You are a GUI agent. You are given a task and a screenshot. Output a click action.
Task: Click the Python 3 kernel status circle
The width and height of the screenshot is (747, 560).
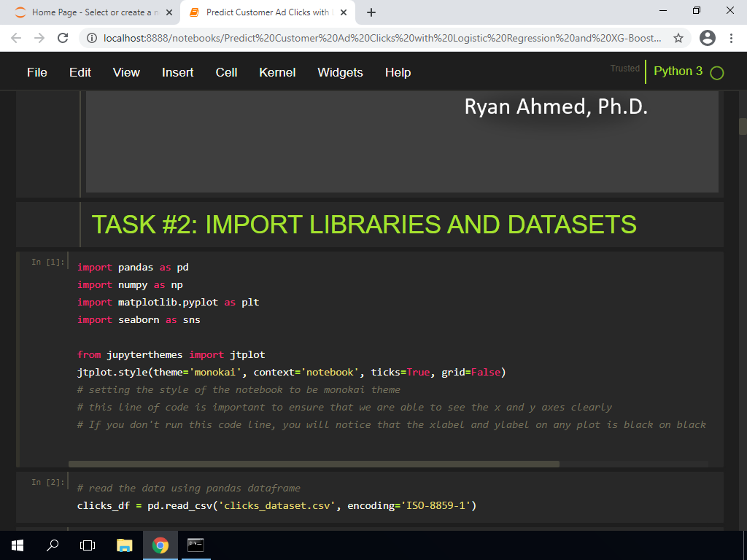pyautogui.click(x=717, y=73)
